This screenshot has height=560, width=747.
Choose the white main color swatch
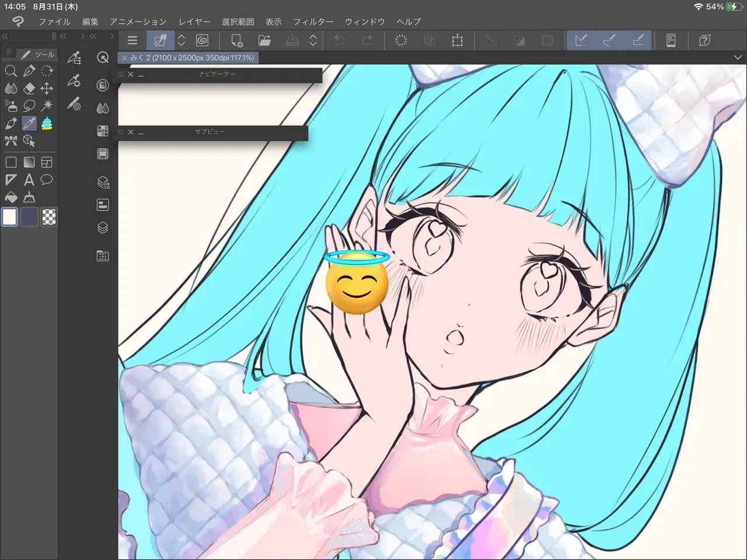coord(10,217)
